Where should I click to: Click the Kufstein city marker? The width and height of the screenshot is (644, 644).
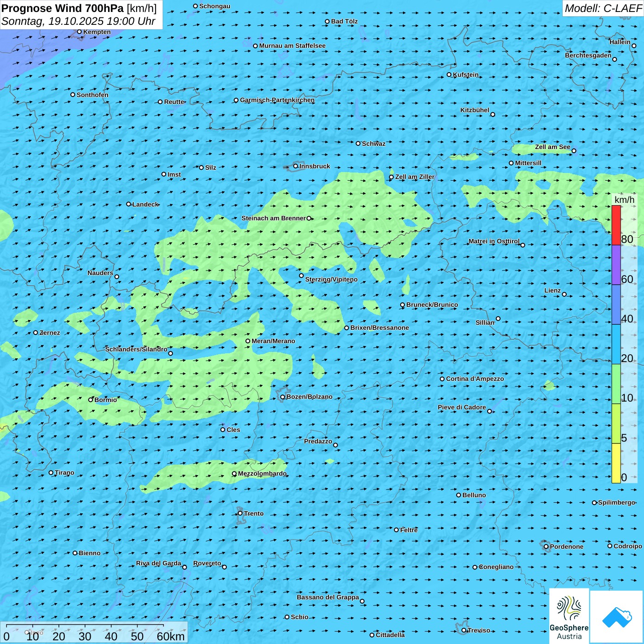coord(449,75)
